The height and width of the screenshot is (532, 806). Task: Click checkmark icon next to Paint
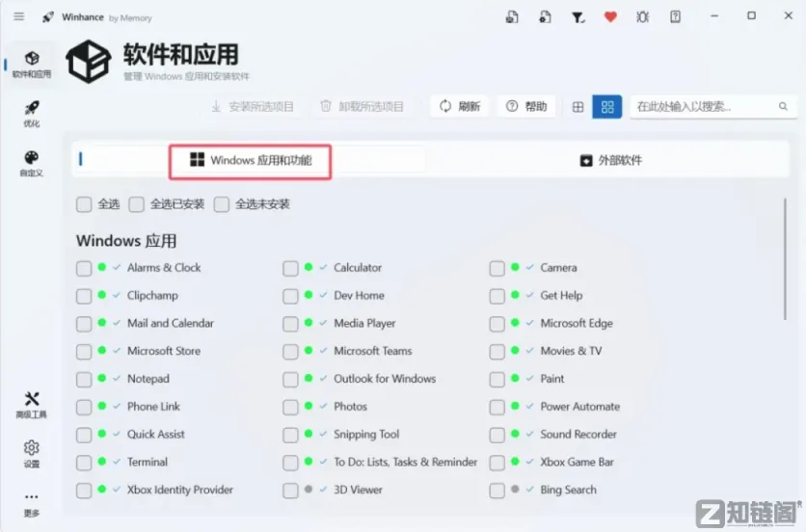click(x=530, y=379)
